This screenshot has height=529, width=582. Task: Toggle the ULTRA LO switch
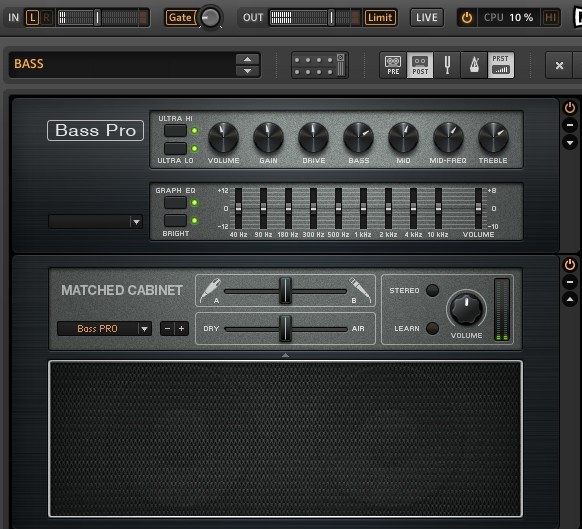(176, 148)
